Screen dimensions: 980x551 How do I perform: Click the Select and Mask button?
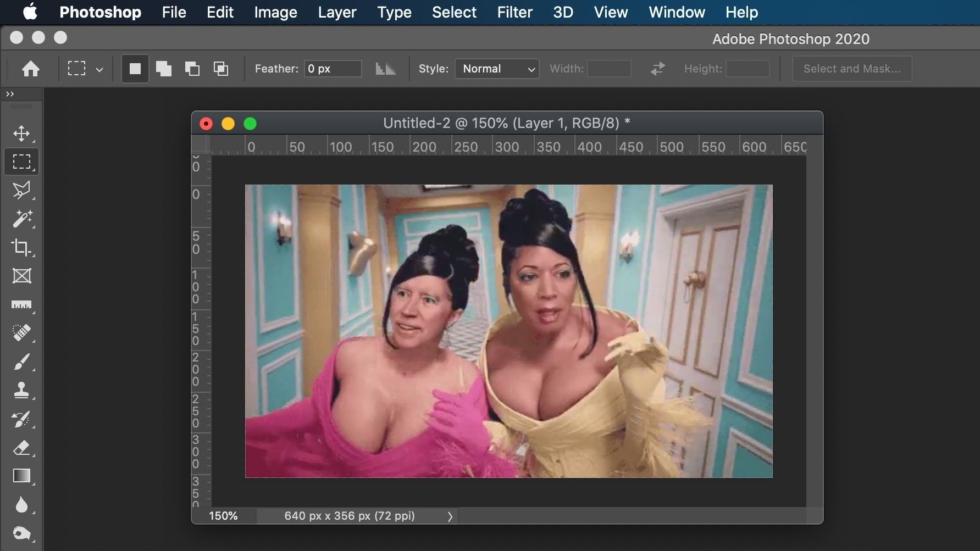(x=851, y=69)
